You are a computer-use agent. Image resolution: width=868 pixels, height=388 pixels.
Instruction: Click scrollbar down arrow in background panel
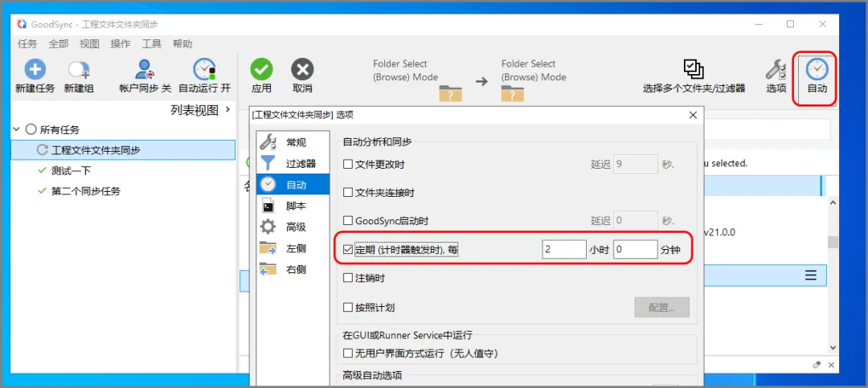point(832,347)
